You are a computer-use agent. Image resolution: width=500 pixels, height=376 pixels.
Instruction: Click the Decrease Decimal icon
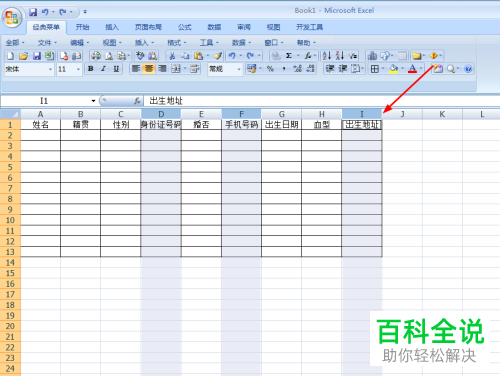(311, 69)
